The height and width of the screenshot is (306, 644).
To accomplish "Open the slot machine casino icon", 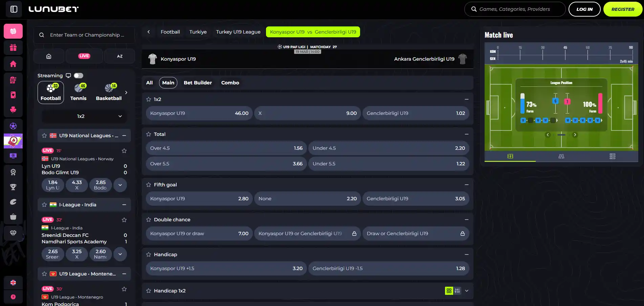I will tap(13, 80).
